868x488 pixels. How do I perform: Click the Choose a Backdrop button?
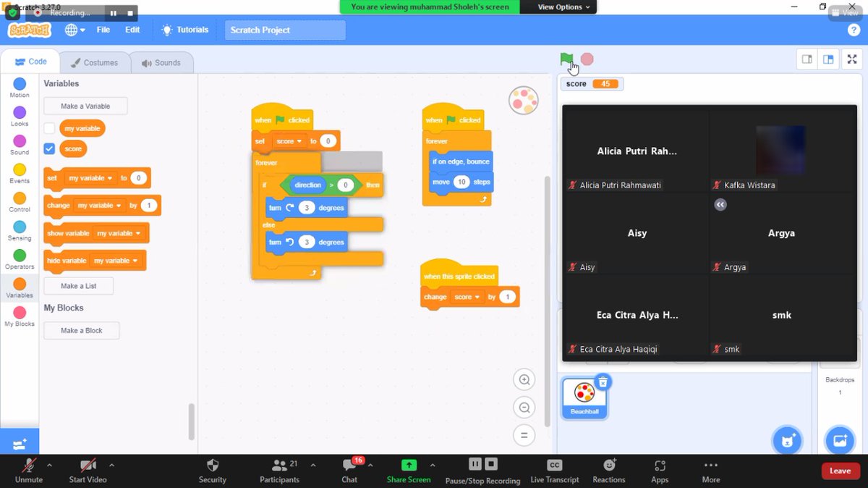[x=839, y=439]
